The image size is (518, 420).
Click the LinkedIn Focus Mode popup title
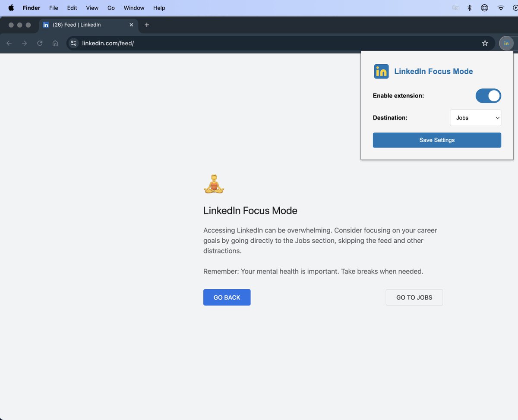point(433,72)
